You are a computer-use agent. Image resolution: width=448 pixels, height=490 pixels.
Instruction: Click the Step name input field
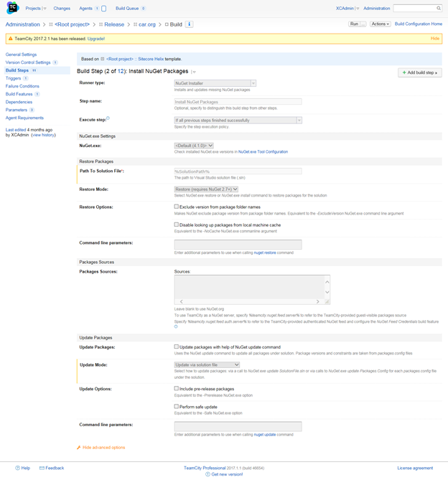coord(238,102)
